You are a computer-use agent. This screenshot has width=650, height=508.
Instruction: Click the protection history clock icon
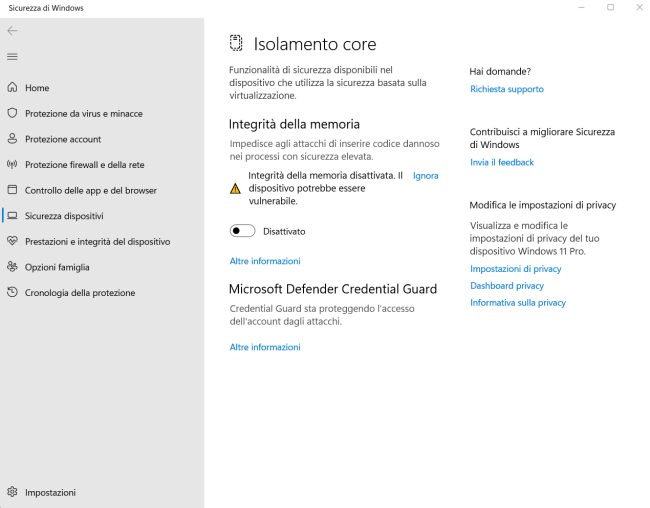click(12, 292)
